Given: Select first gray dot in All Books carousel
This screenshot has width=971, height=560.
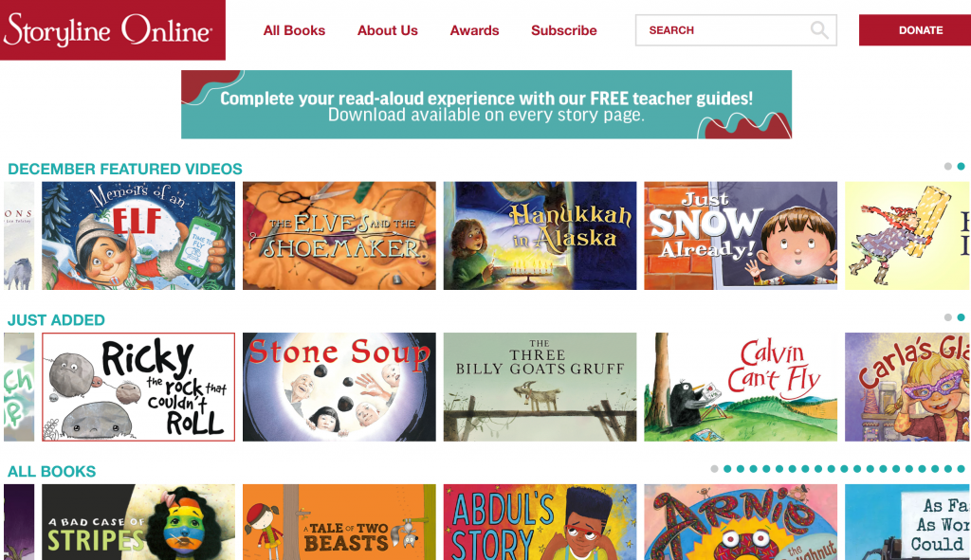Looking at the screenshot, I should tap(714, 469).
